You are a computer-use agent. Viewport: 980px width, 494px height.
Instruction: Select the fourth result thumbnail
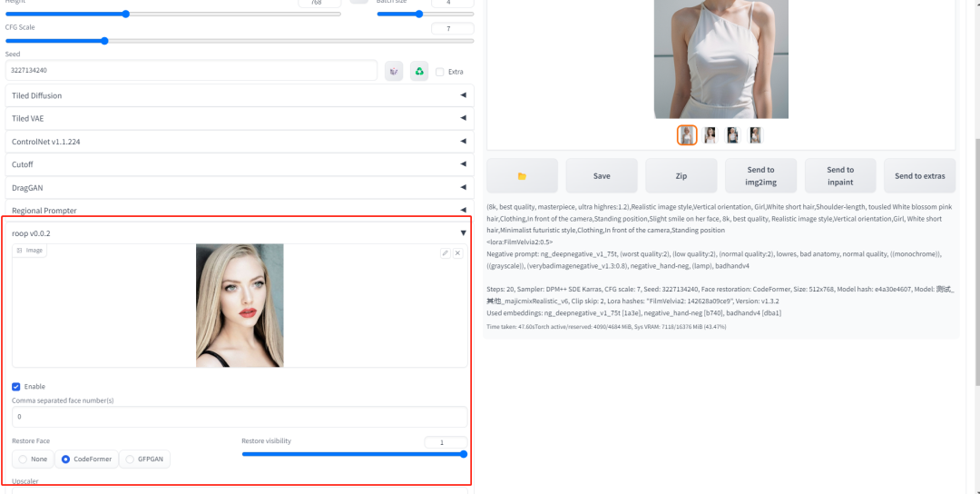point(755,135)
